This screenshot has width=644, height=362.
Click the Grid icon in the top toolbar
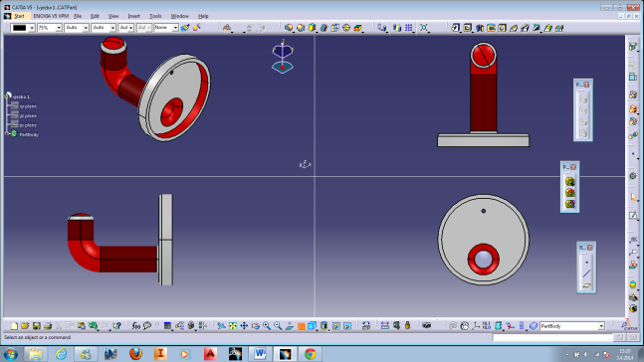tap(409, 28)
